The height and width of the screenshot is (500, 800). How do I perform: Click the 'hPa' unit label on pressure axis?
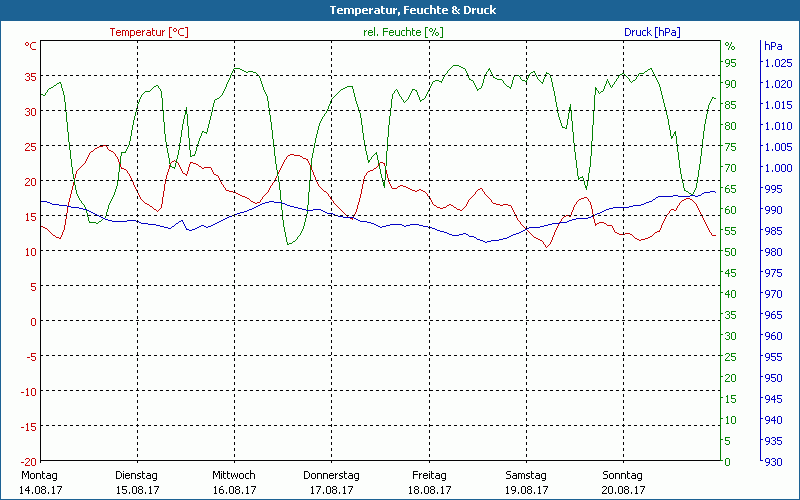click(x=773, y=46)
